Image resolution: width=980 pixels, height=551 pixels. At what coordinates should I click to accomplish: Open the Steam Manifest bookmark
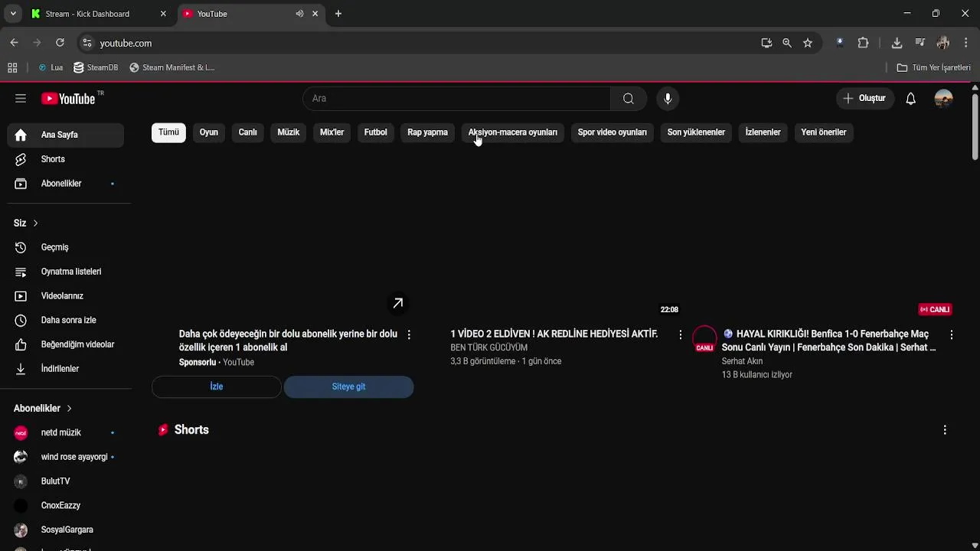point(172,67)
